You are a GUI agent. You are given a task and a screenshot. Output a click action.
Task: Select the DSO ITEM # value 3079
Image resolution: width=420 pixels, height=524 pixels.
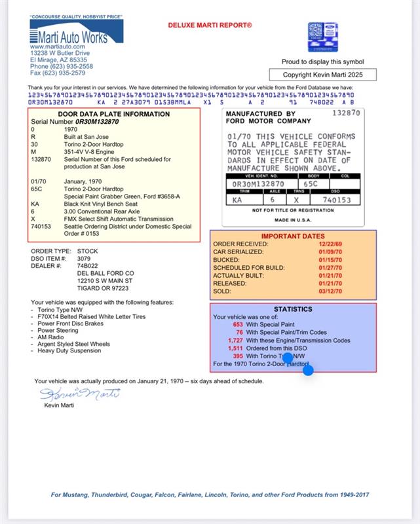[84, 259]
